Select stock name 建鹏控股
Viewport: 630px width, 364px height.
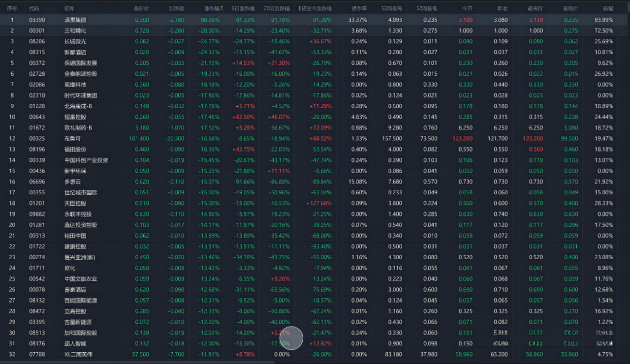tap(75, 246)
